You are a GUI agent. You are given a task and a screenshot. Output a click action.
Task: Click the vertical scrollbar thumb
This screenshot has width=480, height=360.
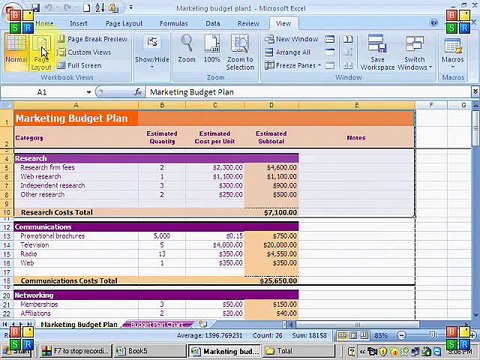tap(475, 128)
